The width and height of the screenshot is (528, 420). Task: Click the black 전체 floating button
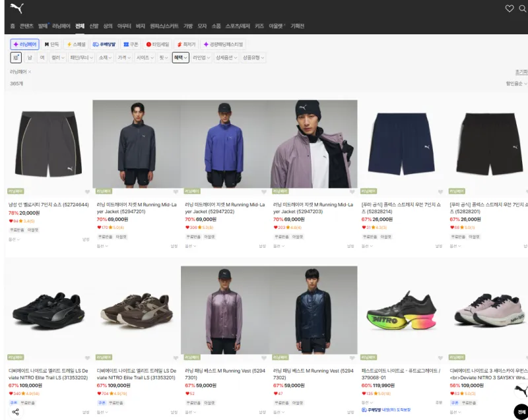coord(521,411)
